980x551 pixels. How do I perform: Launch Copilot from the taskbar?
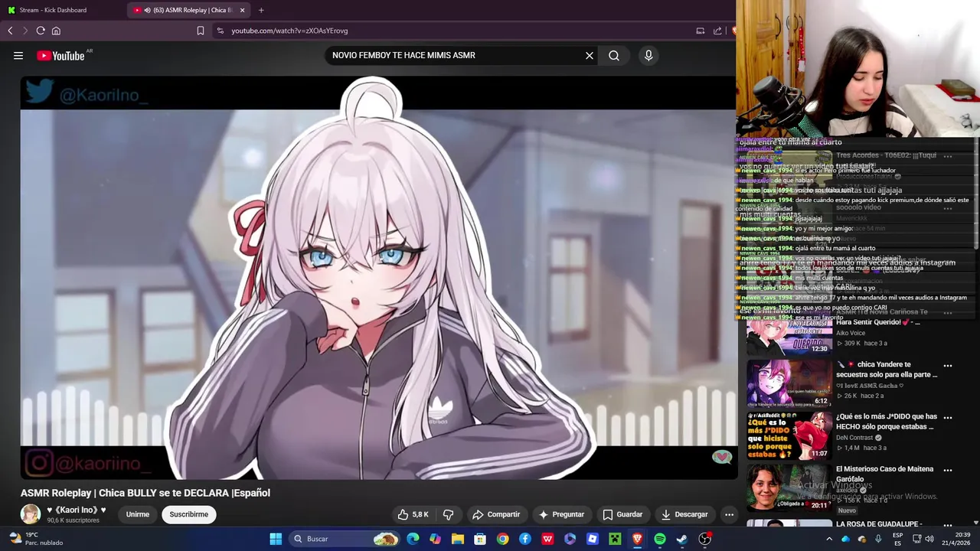[435, 539]
